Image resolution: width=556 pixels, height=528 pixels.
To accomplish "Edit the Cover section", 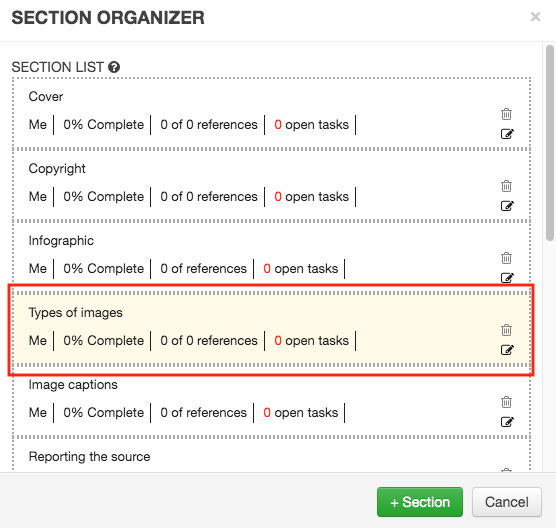I will 507,134.
